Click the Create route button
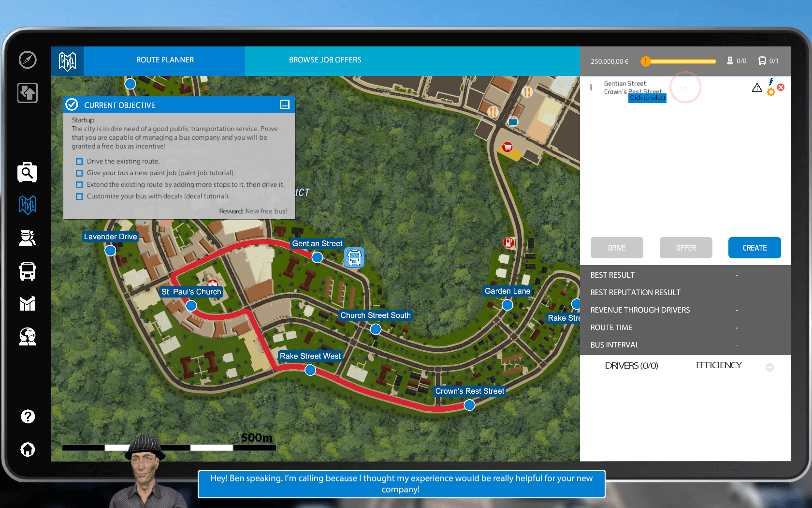Viewport: 812px width, 508px height. pyautogui.click(x=754, y=248)
